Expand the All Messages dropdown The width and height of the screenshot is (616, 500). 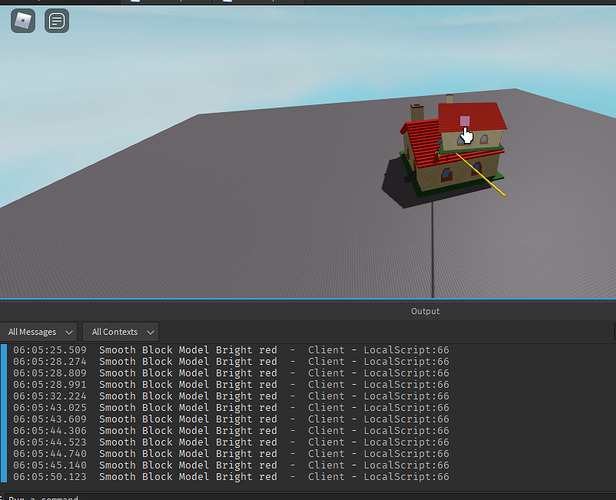coord(39,332)
